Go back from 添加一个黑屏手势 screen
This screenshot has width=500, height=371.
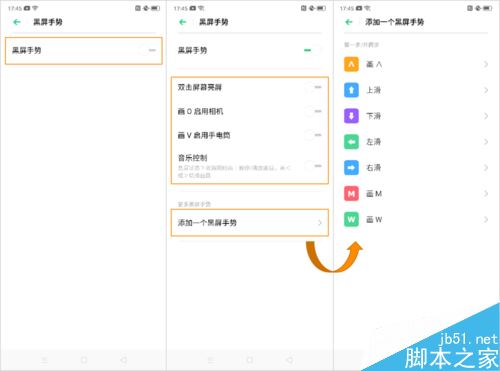349,22
